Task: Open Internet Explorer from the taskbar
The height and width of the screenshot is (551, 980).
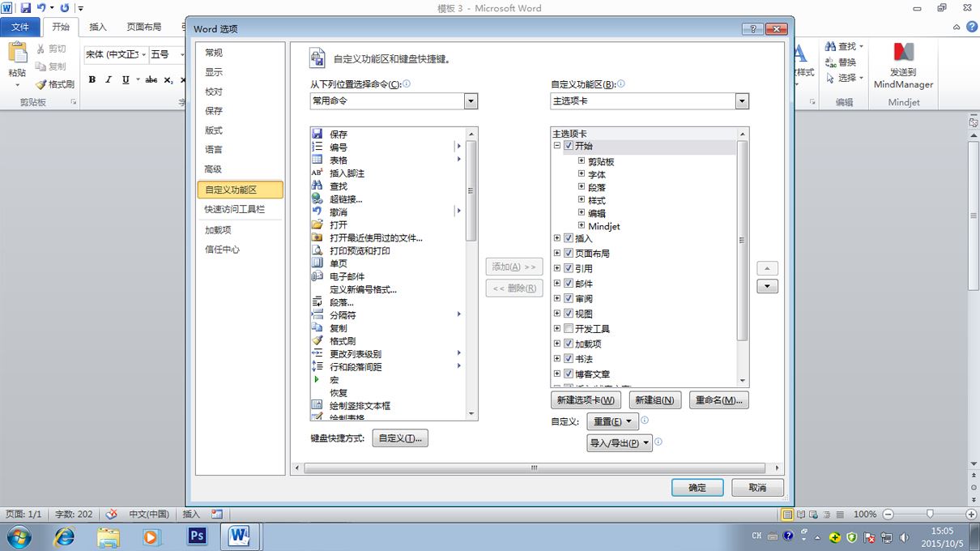Action: (63, 536)
